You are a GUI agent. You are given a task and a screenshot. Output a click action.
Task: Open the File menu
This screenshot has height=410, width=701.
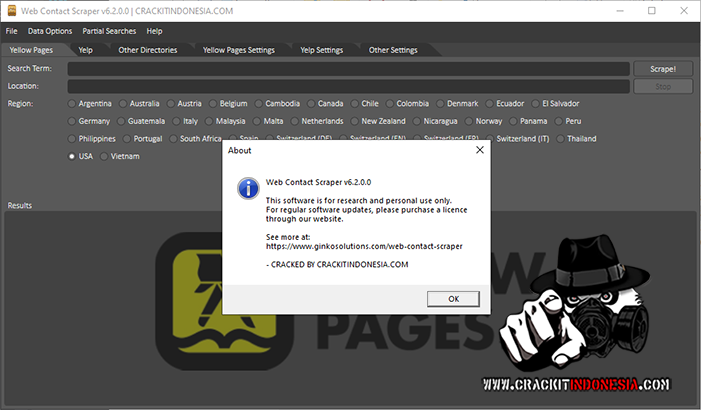point(11,31)
